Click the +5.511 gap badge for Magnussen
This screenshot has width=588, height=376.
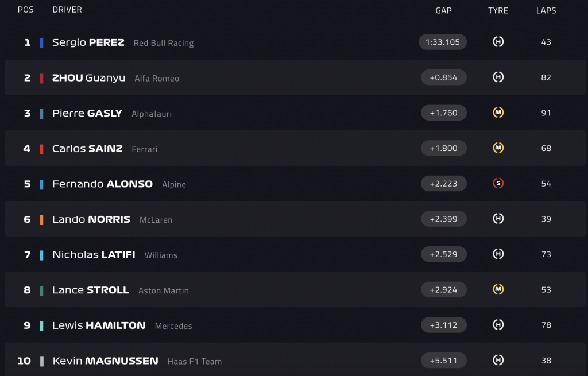(443, 361)
